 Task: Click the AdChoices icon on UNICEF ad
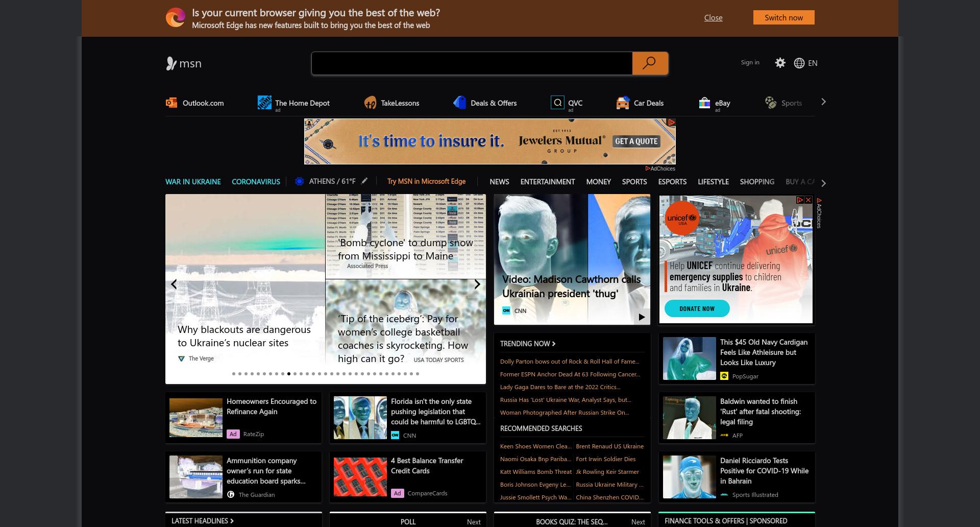pyautogui.click(x=800, y=200)
